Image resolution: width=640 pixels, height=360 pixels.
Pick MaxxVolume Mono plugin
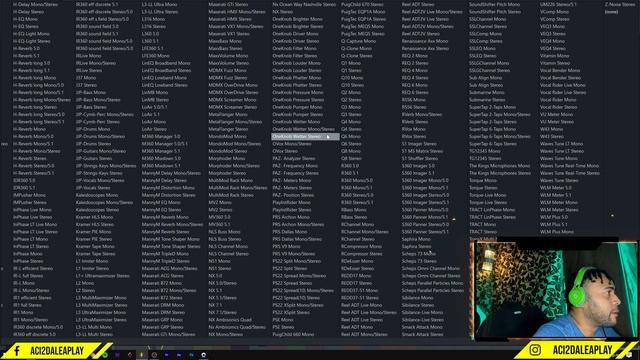pos(228,56)
